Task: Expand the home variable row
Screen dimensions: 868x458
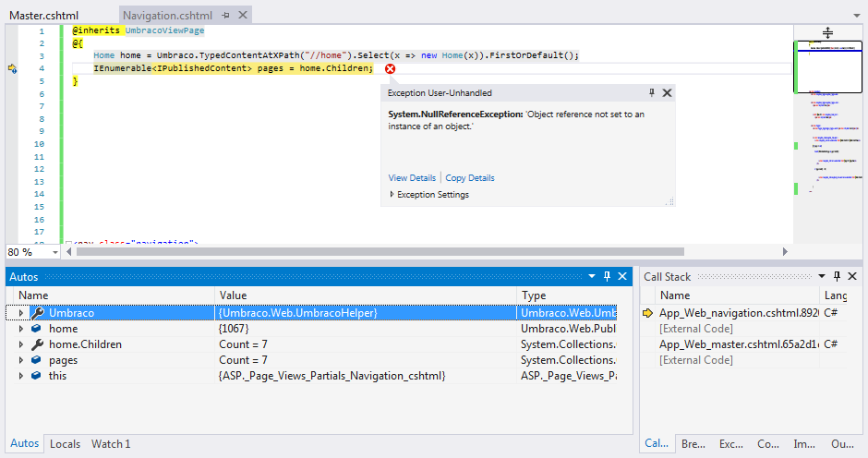Action: tap(21, 329)
